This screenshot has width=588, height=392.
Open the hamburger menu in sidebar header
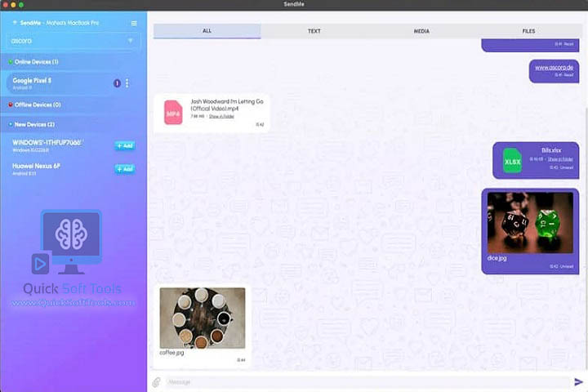point(134,23)
